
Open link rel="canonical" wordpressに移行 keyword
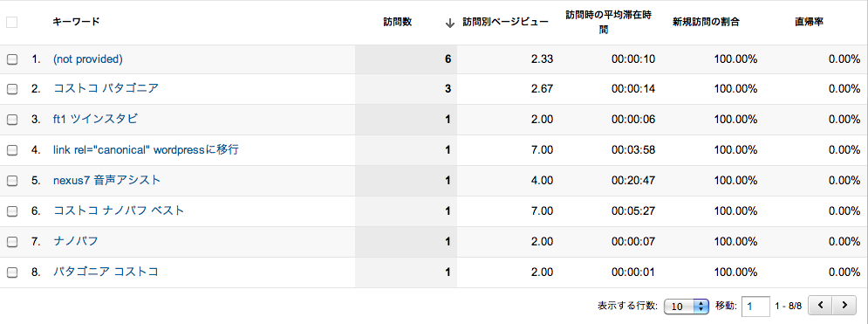[x=147, y=149]
